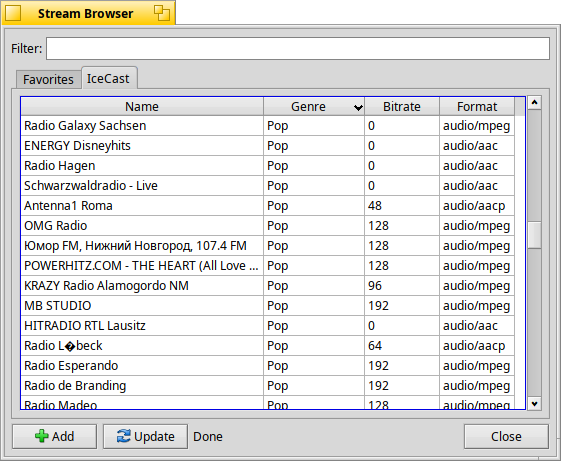Switch to the Favorites tab
Viewport: 561px width, 461px height.
pos(48,79)
